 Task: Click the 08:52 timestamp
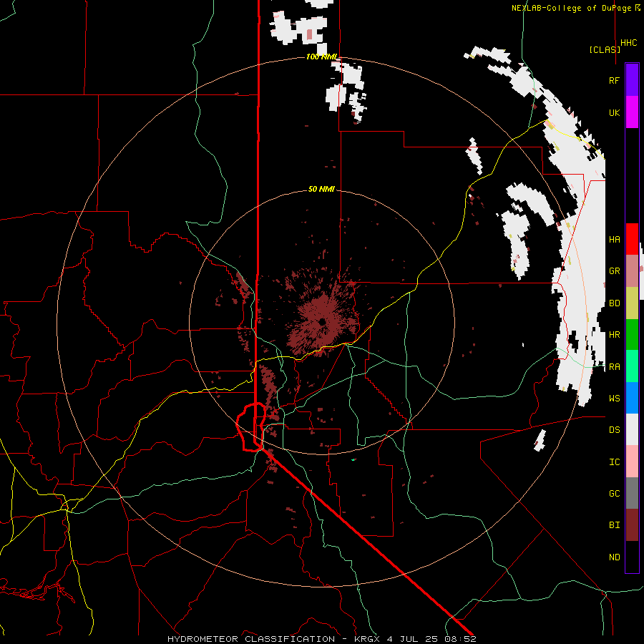point(460,639)
